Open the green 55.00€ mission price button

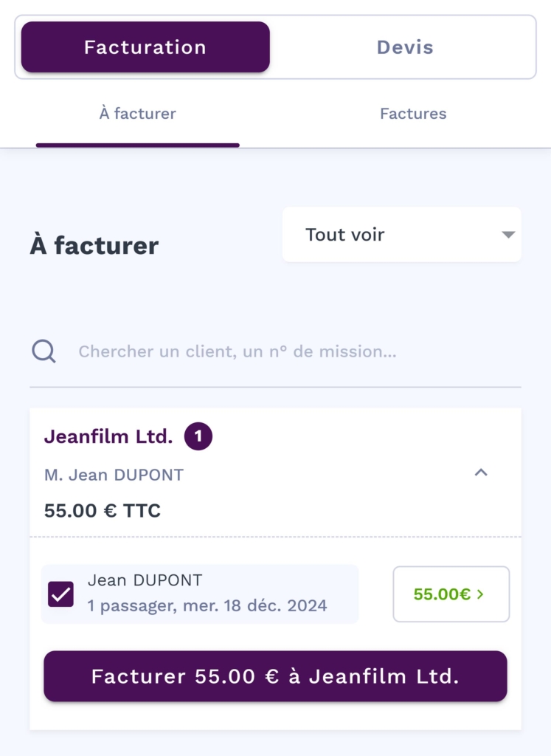click(x=451, y=594)
